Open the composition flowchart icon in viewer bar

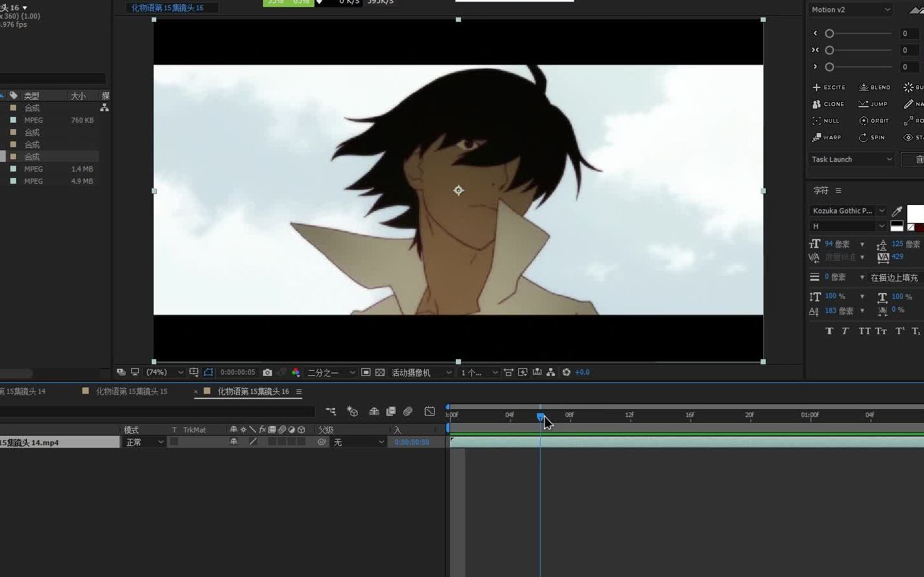tap(551, 372)
